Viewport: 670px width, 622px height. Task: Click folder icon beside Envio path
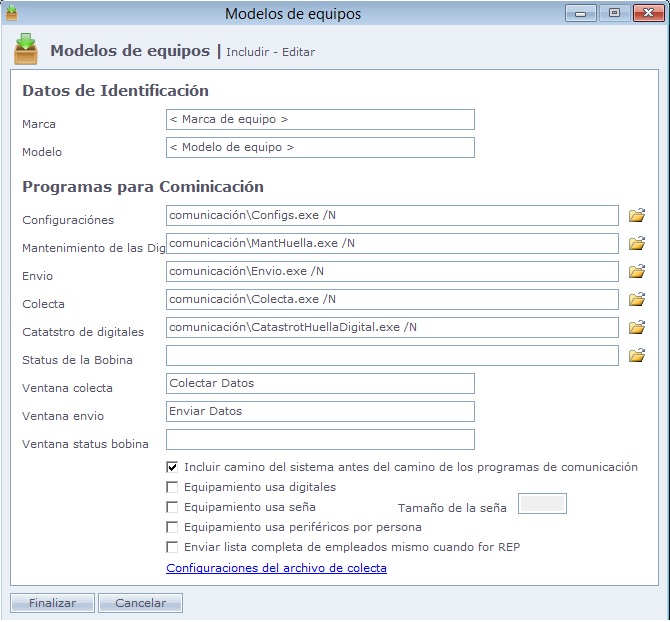click(636, 271)
